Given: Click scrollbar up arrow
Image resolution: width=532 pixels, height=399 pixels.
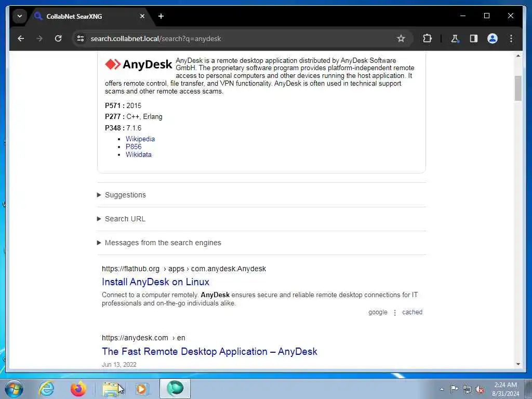Looking at the screenshot, I should point(518,56).
